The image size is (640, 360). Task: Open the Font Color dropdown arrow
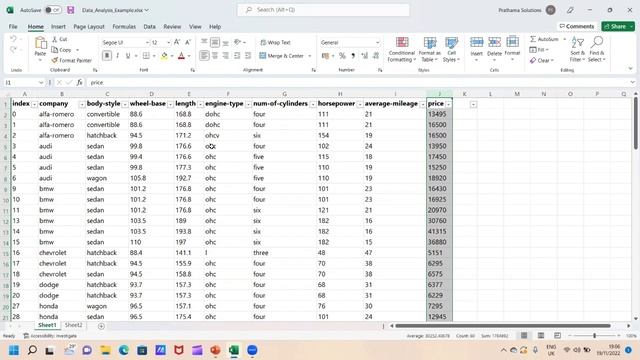(189, 56)
